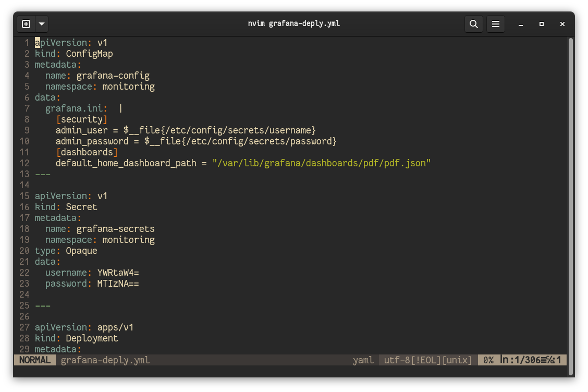The height and width of the screenshot is (392, 588).
Task: Click the username value YWRtaW4=
Action: tap(118, 273)
